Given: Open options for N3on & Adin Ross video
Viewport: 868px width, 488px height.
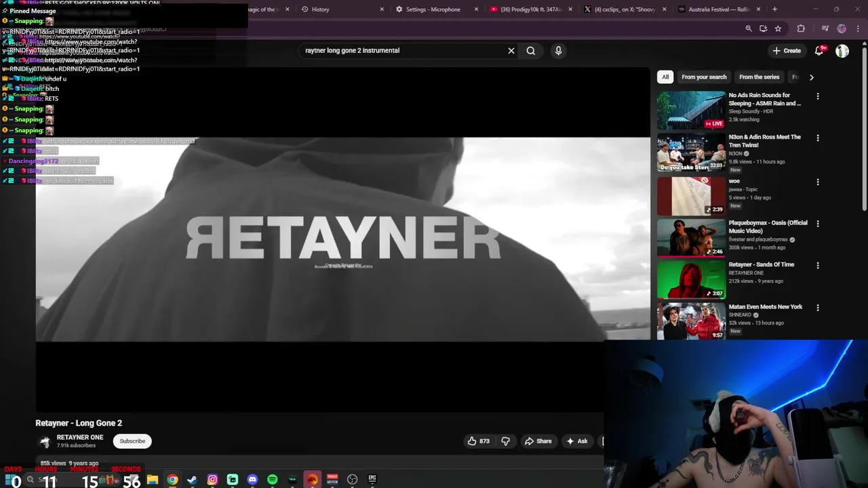Looking at the screenshot, I should 818,138.
